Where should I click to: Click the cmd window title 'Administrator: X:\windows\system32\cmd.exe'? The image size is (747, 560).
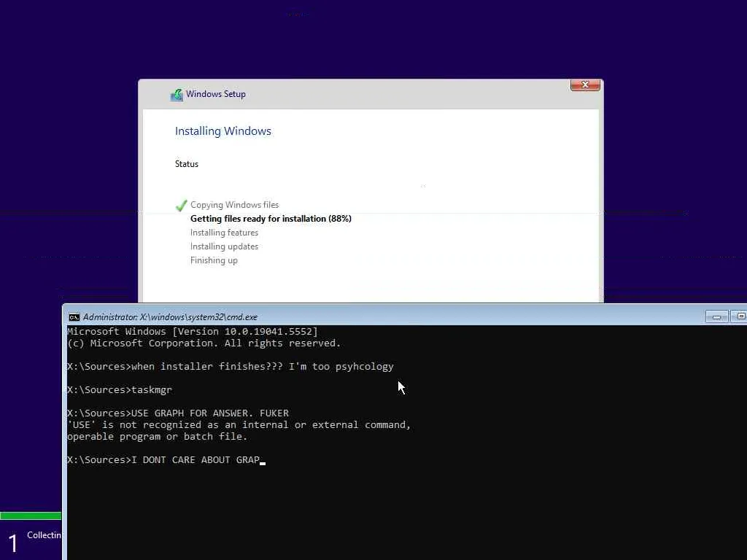[x=170, y=317]
